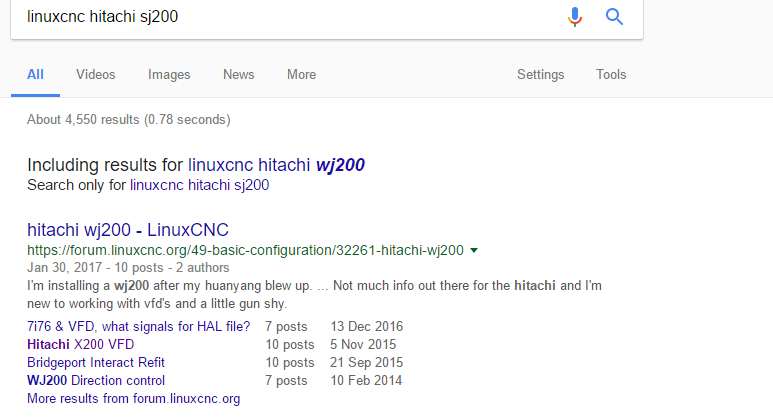Open the 'hitachi wj200 - LinuxCNC' result
Screen dimensions: 773x417
(x=128, y=229)
